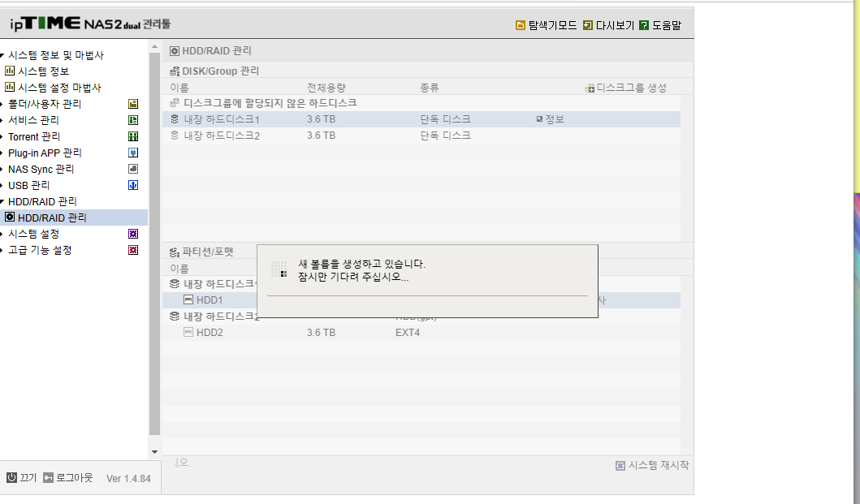The height and width of the screenshot is (504, 860).
Task: Open 탐색기모드 from the top bar
Action: click(547, 25)
